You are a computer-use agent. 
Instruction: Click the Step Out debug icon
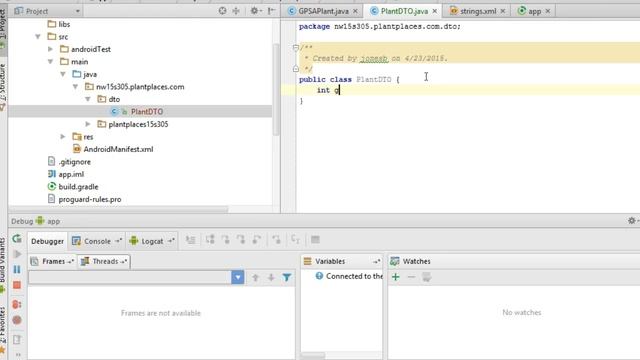click(257, 240)
